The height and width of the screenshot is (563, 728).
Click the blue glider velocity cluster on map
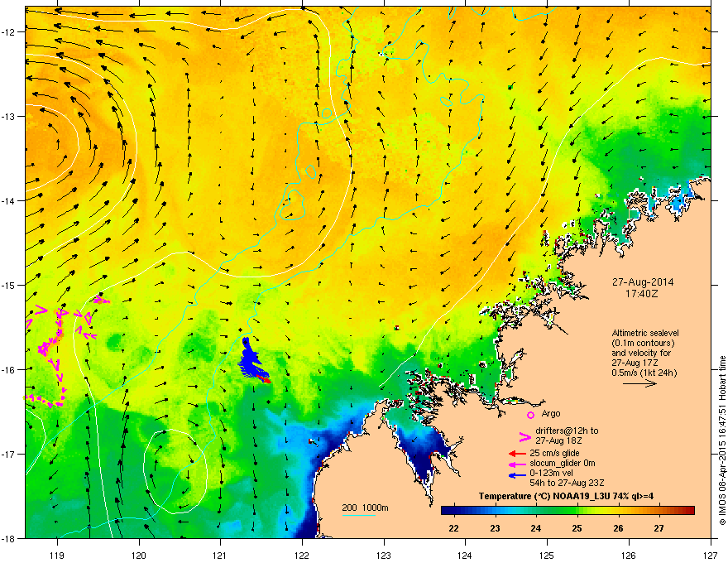coord(251,359)
